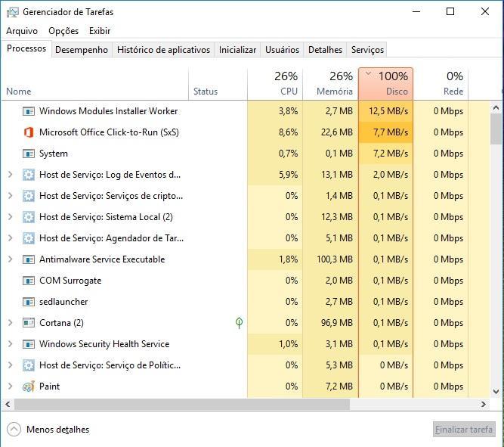Screen dimensions: 504x447
Task: Click the Antimalware Service Executable icon
Action: [x=29, y=259]
